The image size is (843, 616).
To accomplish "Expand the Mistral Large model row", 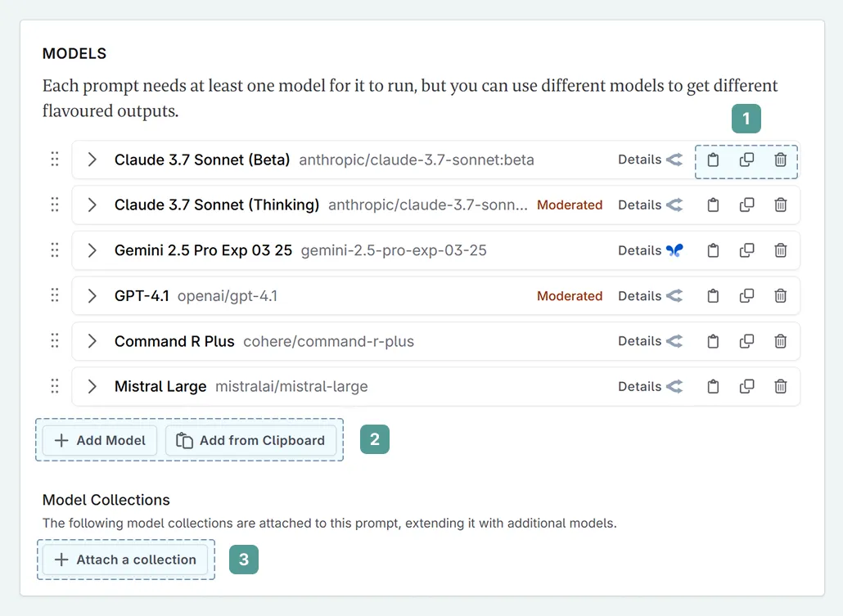I will (x=92, y=387).
